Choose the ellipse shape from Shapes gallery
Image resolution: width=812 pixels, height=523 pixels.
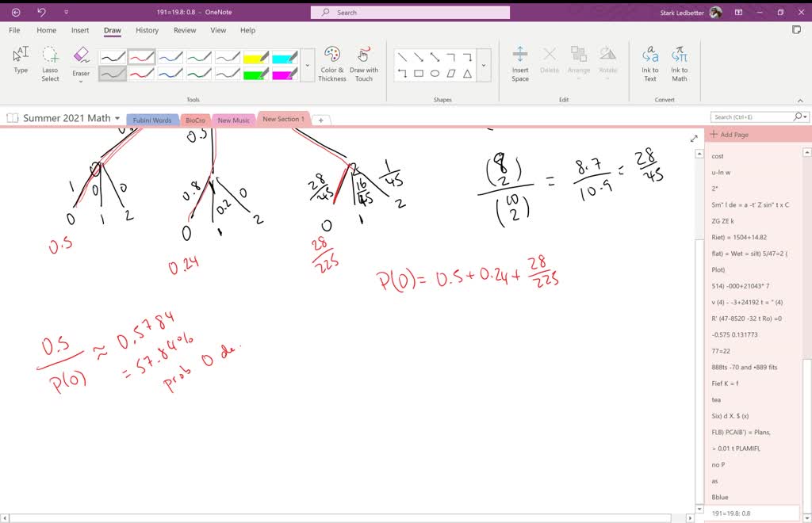tap(435, 74)
